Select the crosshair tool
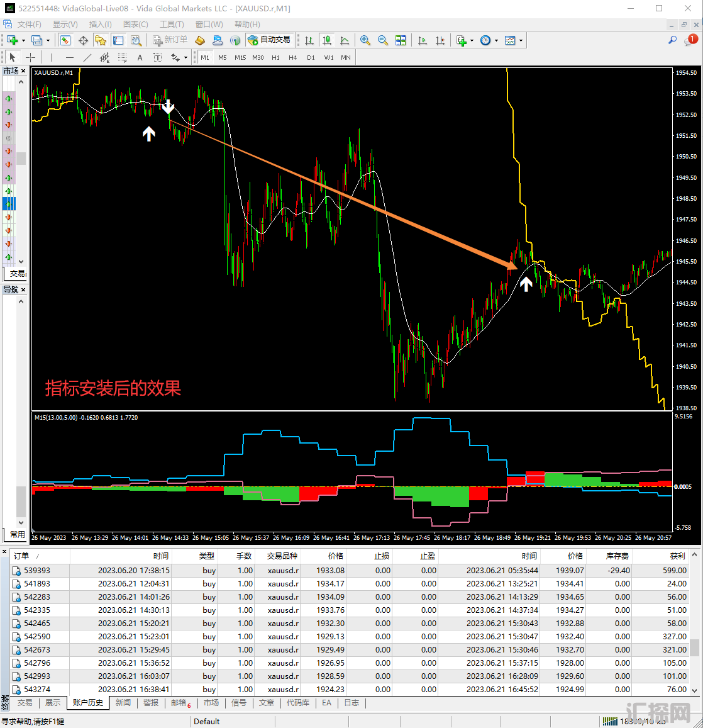 (x=30, y=57)
